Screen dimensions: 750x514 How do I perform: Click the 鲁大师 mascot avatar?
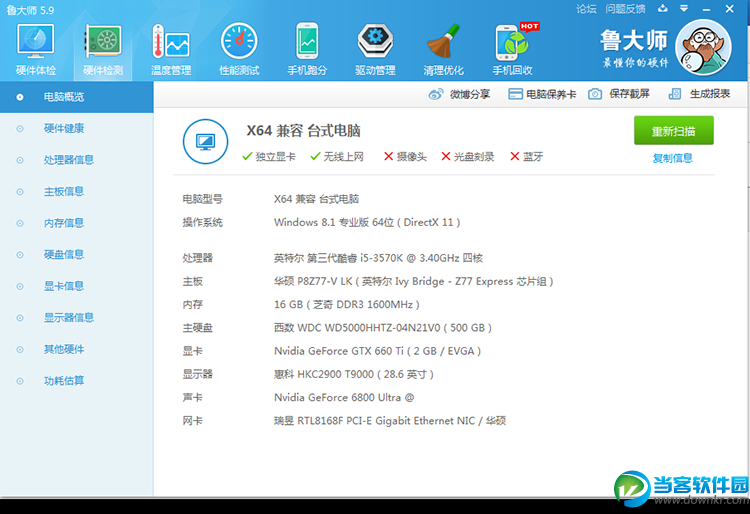click(703, 47)
